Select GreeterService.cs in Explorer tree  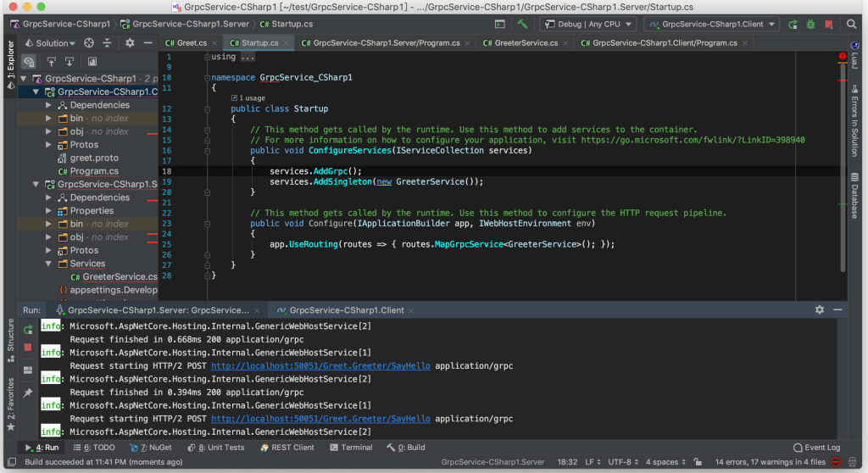pos(114,276)
